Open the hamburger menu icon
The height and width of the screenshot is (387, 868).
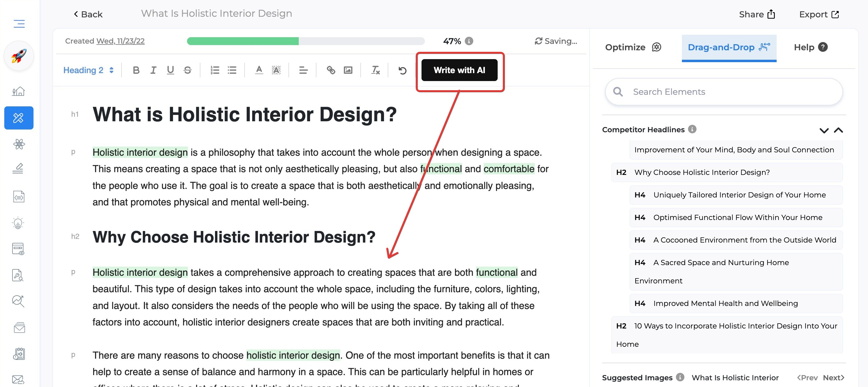coord(19,23)
